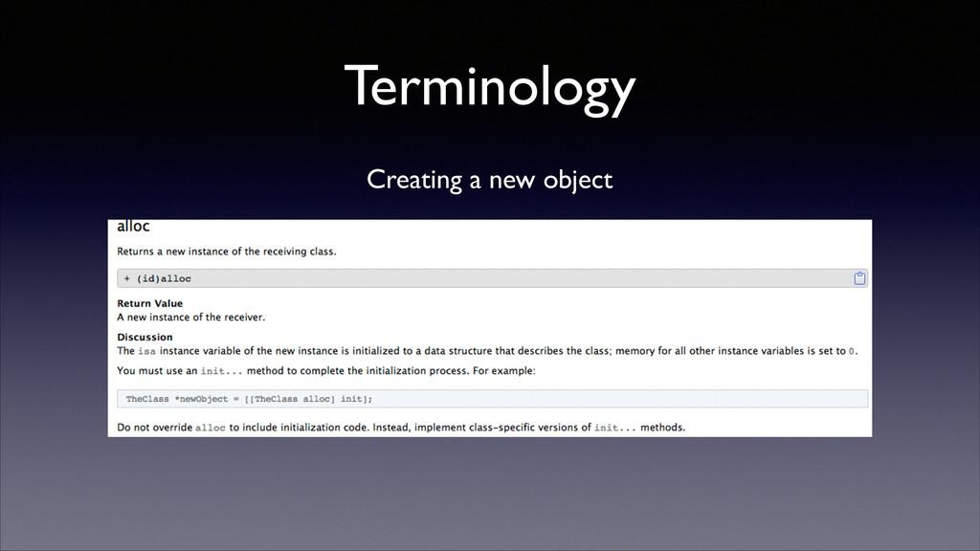Click the 'TheClass *newObject = [[TheClass alloc] init];' code
The width and height of the screenshot is (980, 551).
click(249, 399)
